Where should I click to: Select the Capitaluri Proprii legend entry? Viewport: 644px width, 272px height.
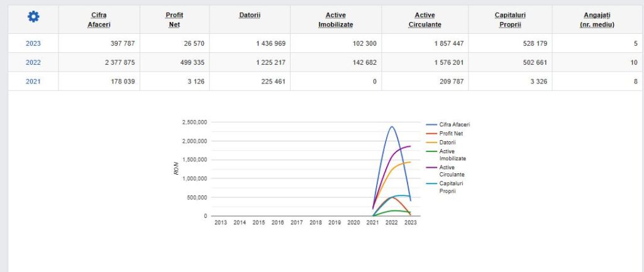click(x=445, y=187)
